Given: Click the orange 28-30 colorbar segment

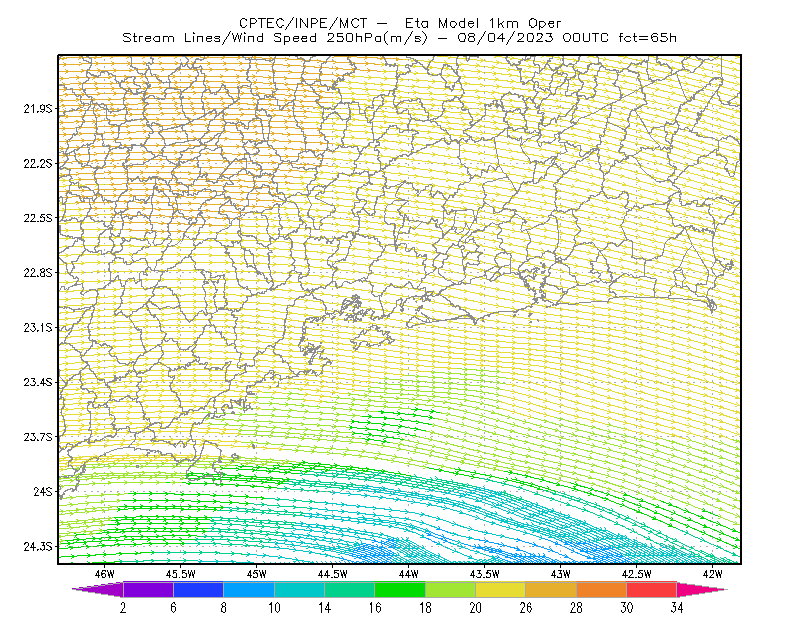Looking at the screenshot, I should point(602,589).
